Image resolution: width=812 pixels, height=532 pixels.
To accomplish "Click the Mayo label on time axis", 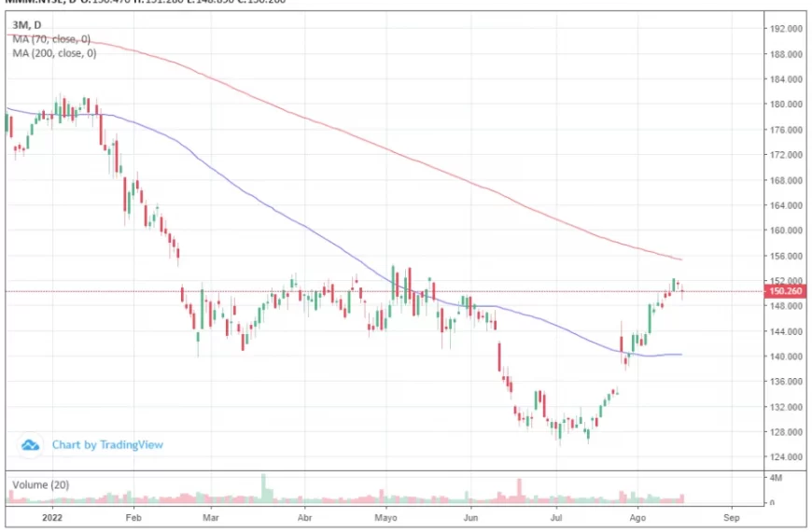I will (x=385, y=517).
